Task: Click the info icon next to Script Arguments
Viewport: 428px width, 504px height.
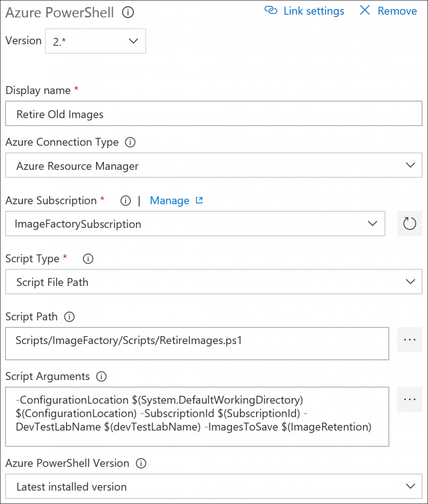Action: click(x=101, y=377)
